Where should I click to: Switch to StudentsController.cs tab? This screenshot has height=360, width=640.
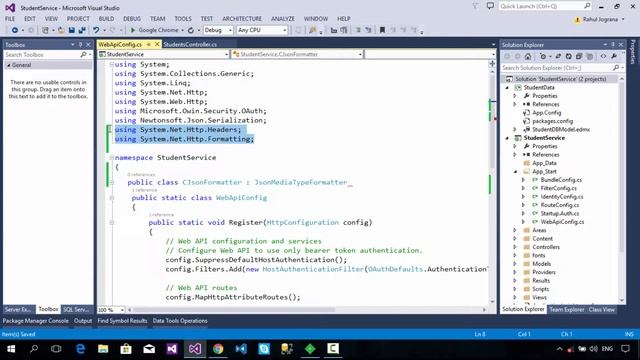point(190,44)
